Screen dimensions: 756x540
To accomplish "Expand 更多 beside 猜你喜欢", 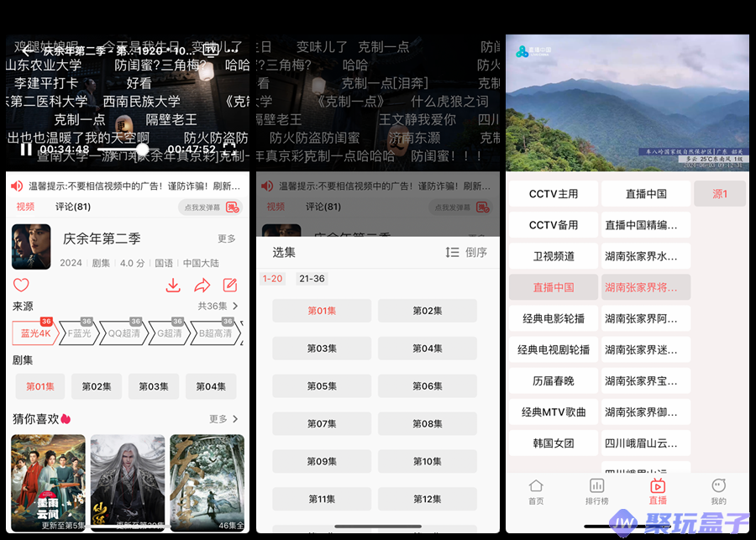I will click(x=223, y=419).
